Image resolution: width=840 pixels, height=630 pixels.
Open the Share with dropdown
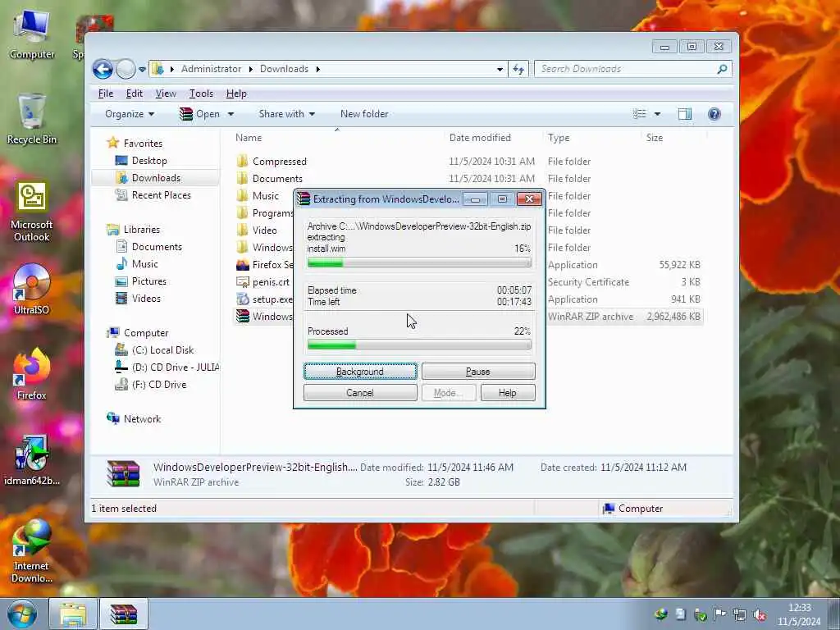click(286, 114)
